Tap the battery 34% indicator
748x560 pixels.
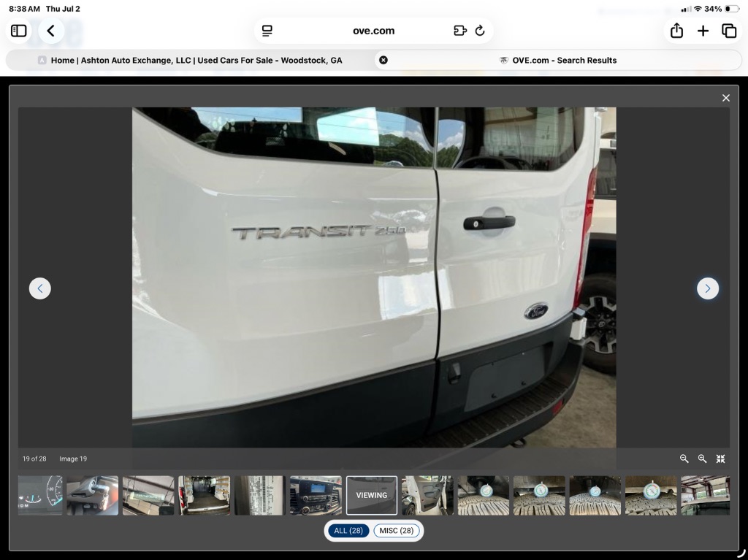(x=722, y=9)
